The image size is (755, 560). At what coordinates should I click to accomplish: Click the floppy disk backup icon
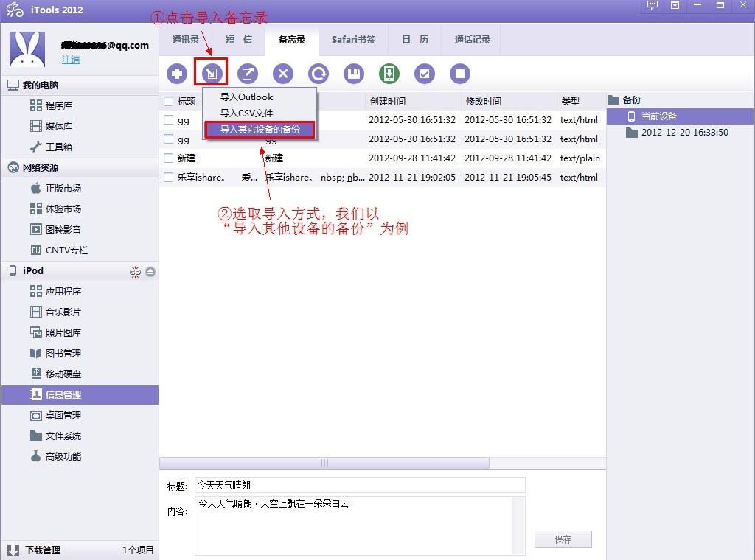354,74
